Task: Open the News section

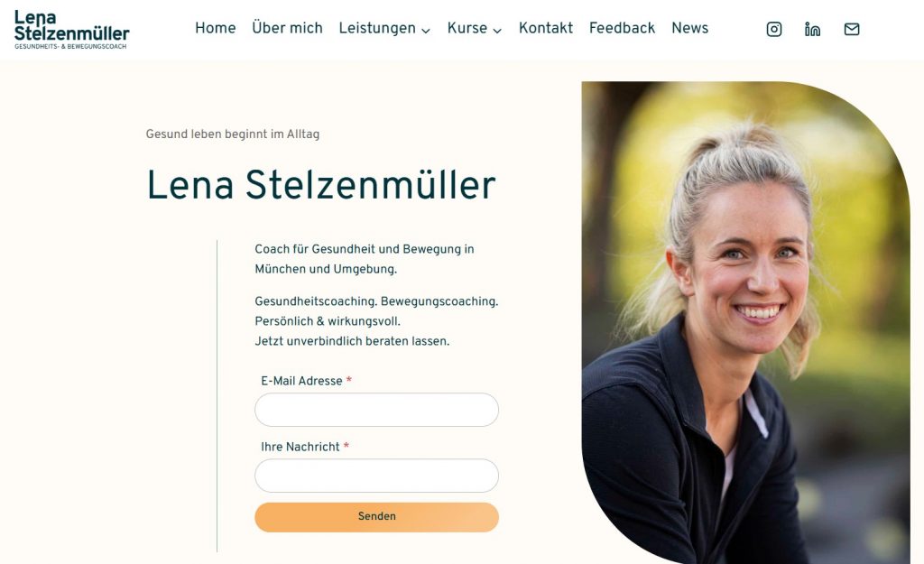Action: coord(690,28)
